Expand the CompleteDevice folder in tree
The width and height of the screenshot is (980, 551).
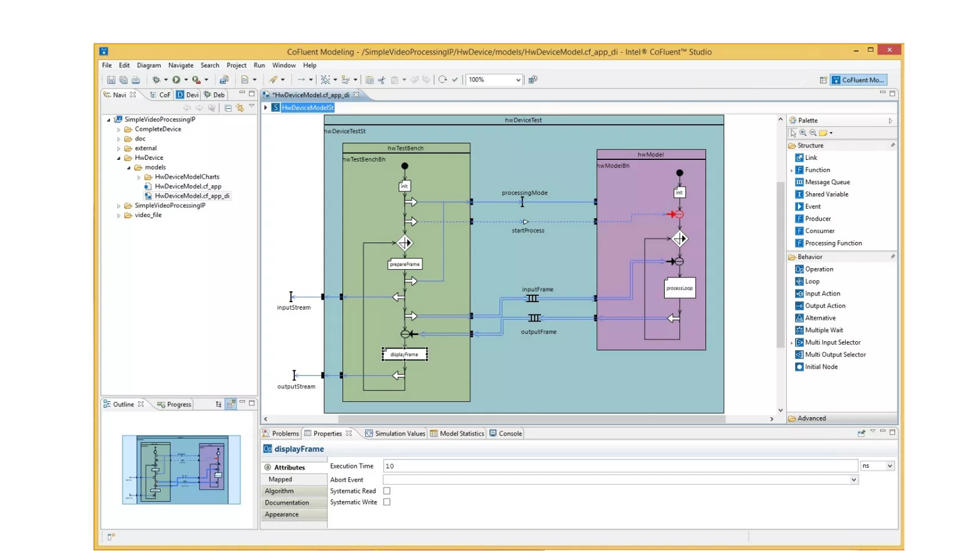119,129
